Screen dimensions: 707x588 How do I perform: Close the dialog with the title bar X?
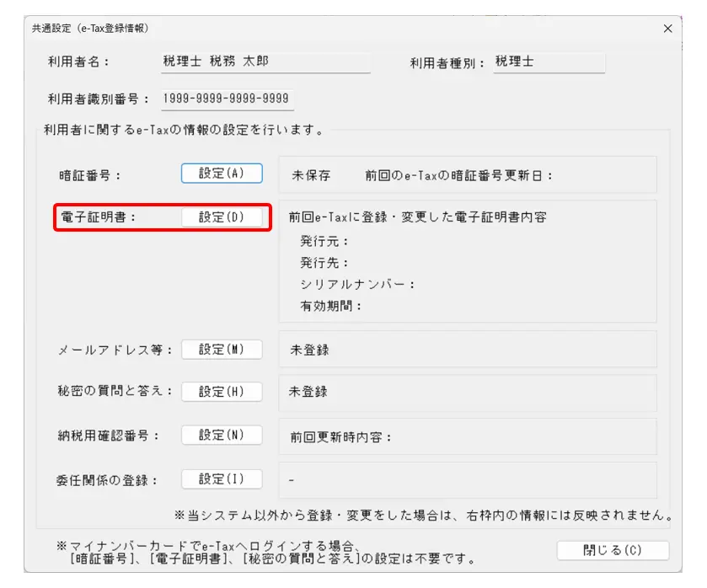click(x=667, y=29)
